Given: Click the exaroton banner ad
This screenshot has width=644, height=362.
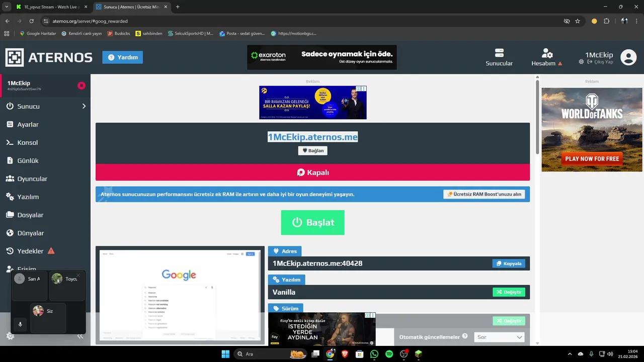Looking at the screenshot, I should [321, 57].
